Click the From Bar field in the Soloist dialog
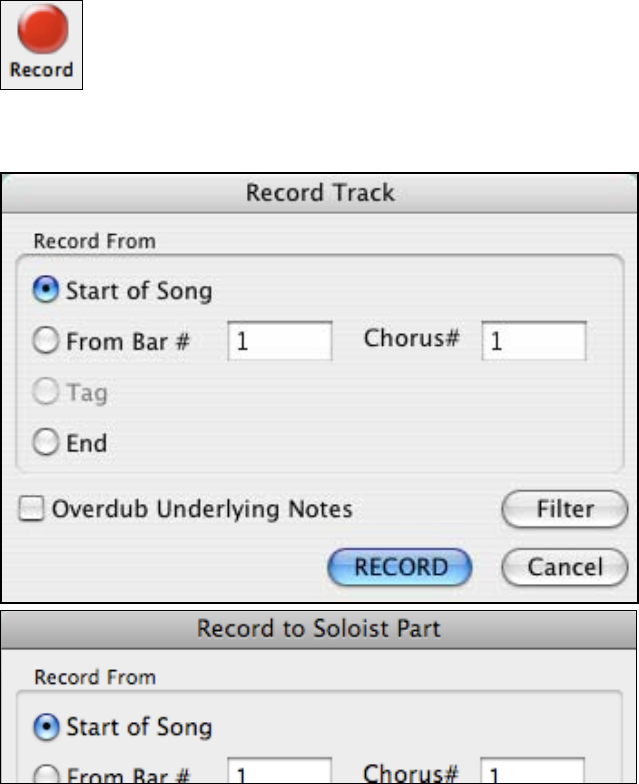Viewport: 639px width, 784px height. [x=280, y=775]
